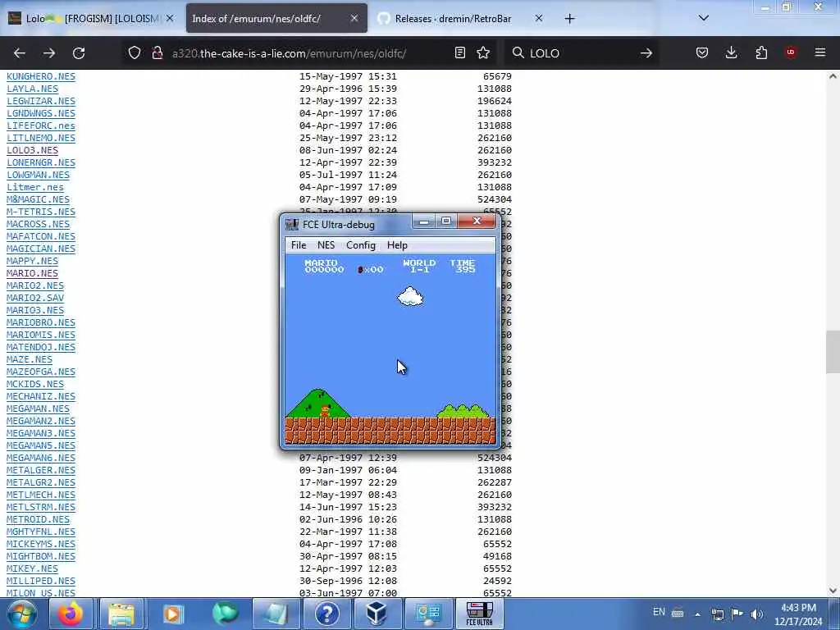Open the NES menu in FCE Ultra
Viewport: 840px width, 630px height.
pyautogui.click(x=326, y=244)
